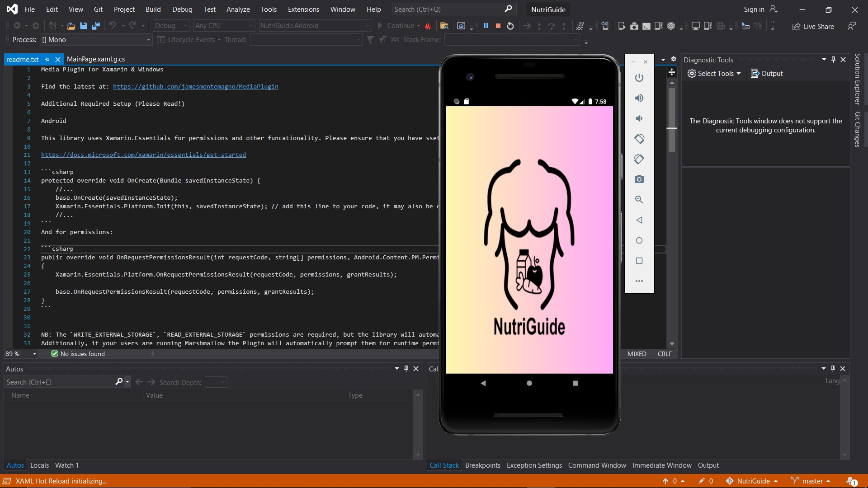Click the Open File folder icon
This screenshot has width=868, height=488.
pyautogui.click(x=71, y=26)
